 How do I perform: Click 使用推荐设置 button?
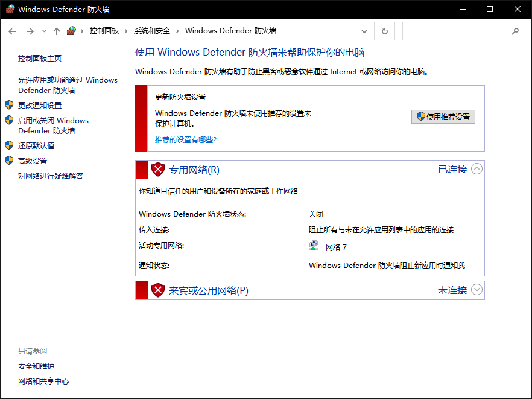[x=443, y=117]
